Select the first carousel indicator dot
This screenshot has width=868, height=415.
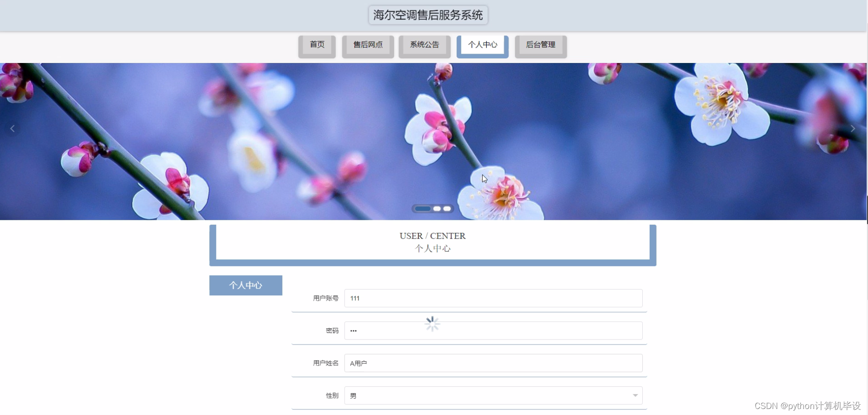tap(423, 209)
